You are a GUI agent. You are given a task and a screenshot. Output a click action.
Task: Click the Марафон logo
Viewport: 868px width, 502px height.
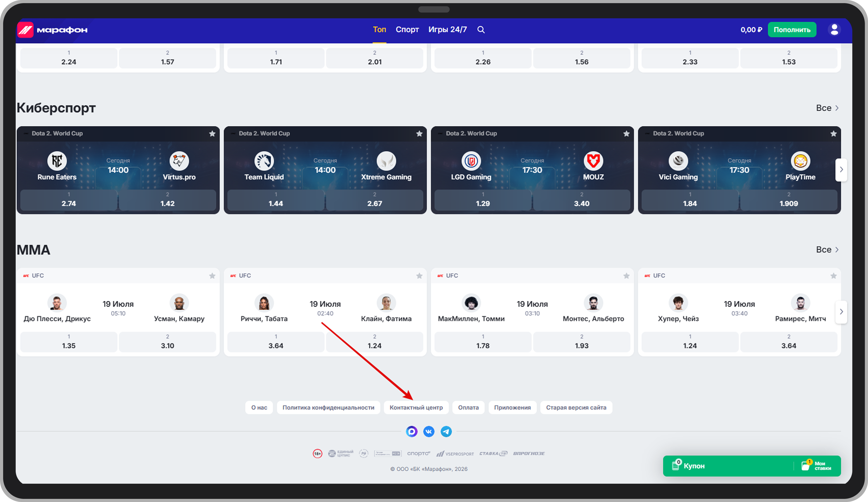(x=52, y=30)
